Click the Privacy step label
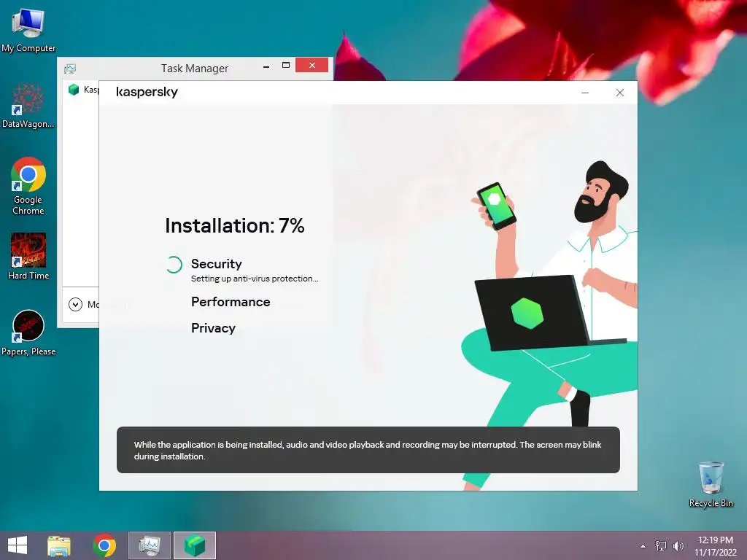 point(213,328)
